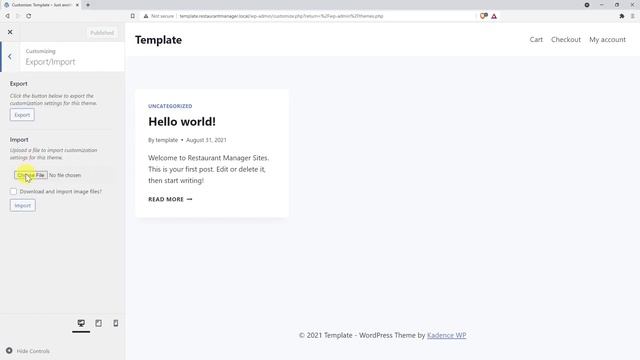Reload the page with refresh icon

[29, 16]
